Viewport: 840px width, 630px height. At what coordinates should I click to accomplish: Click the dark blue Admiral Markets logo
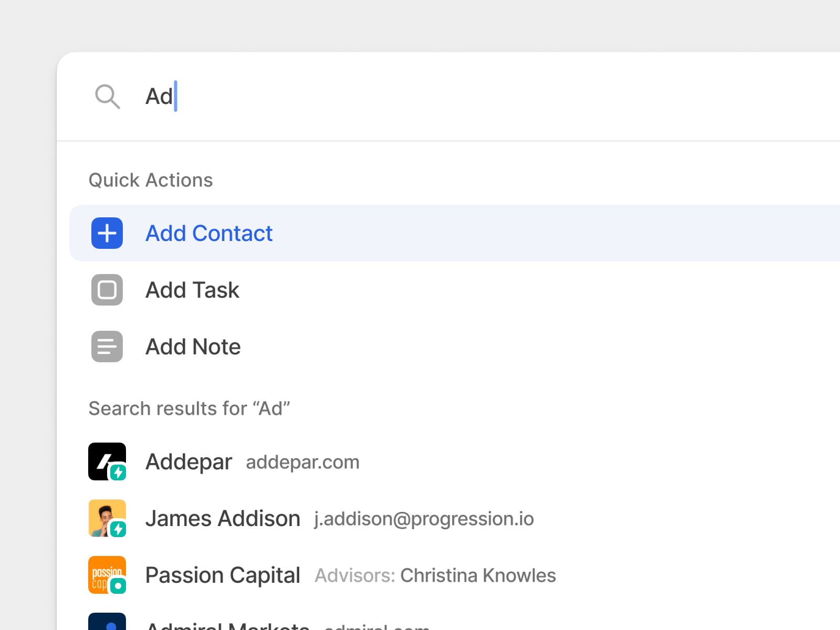[x=107, y=622]
